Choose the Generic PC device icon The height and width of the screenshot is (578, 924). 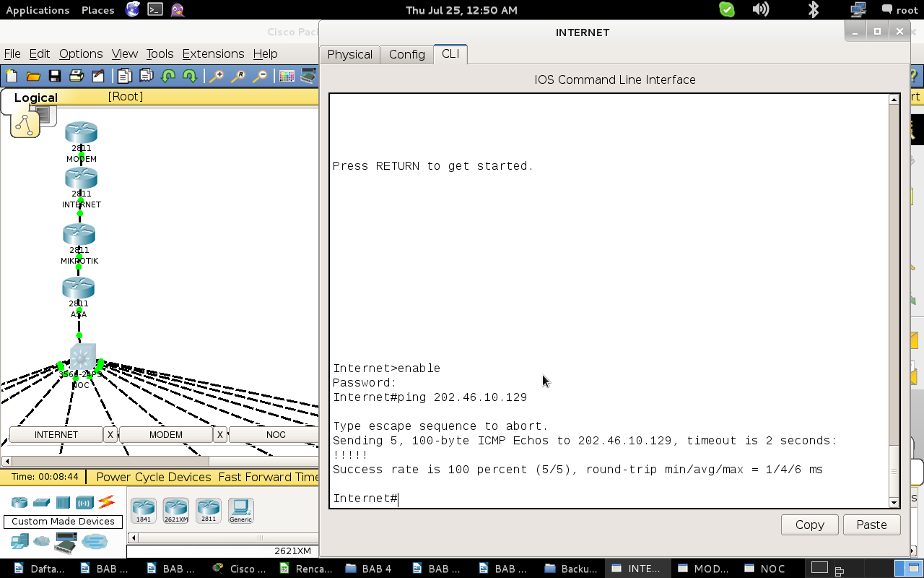click(x=241, y=510)
